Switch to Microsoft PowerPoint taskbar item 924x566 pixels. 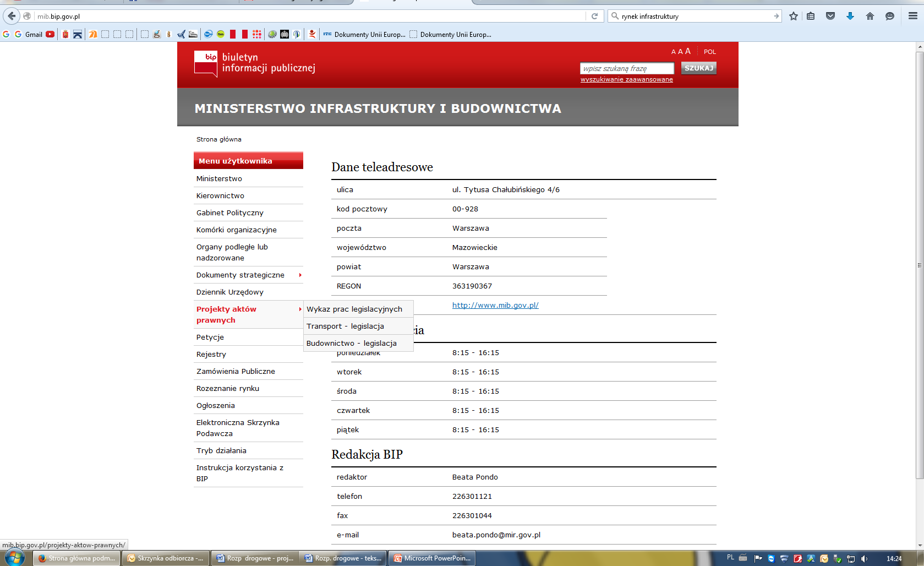[433, 558]
